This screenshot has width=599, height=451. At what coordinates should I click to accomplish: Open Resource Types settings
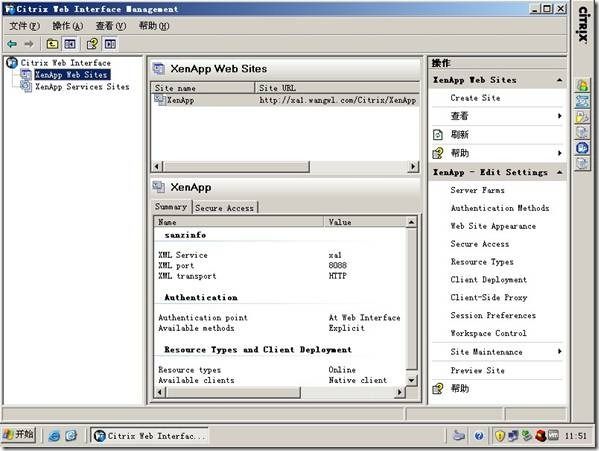pyautogui.click(x=482, y=262)
